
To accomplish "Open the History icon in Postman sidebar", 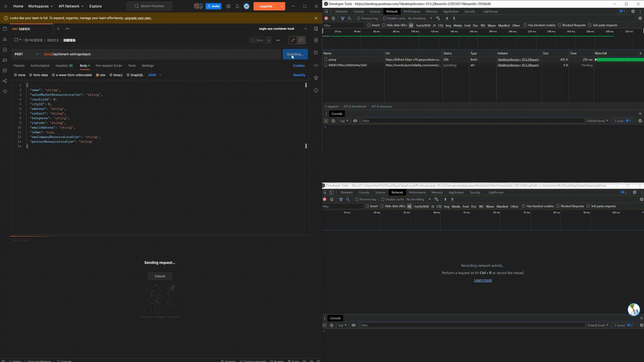I will pyautogui.click(x=5, y=91).
